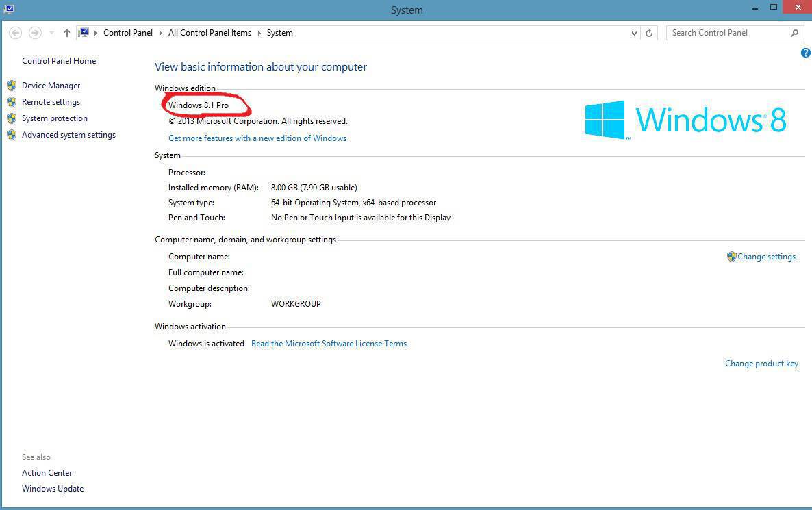Viewport: 812px width, 510px height.
Task: Close the System window
Action: tap(798, 7)
